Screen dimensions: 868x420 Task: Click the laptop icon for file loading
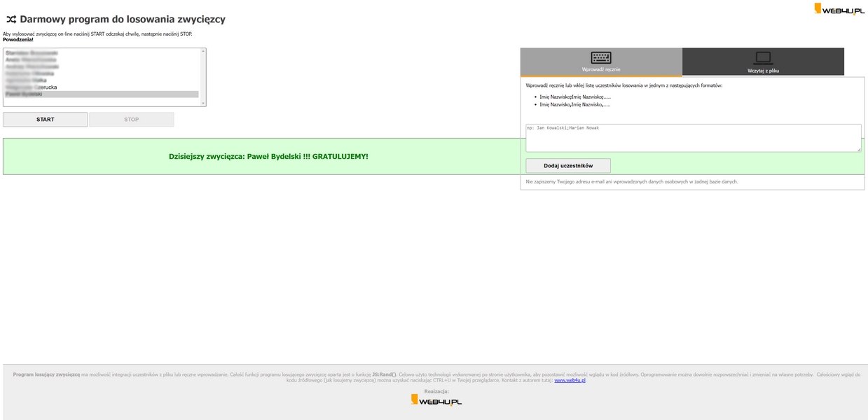[x=763, y=58]
